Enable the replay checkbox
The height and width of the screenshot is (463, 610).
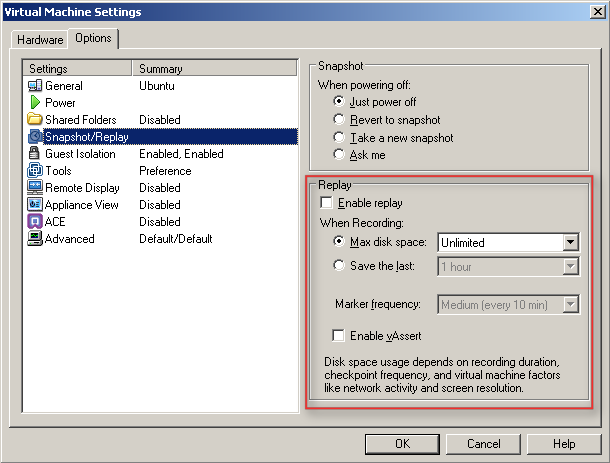point(328,203)
